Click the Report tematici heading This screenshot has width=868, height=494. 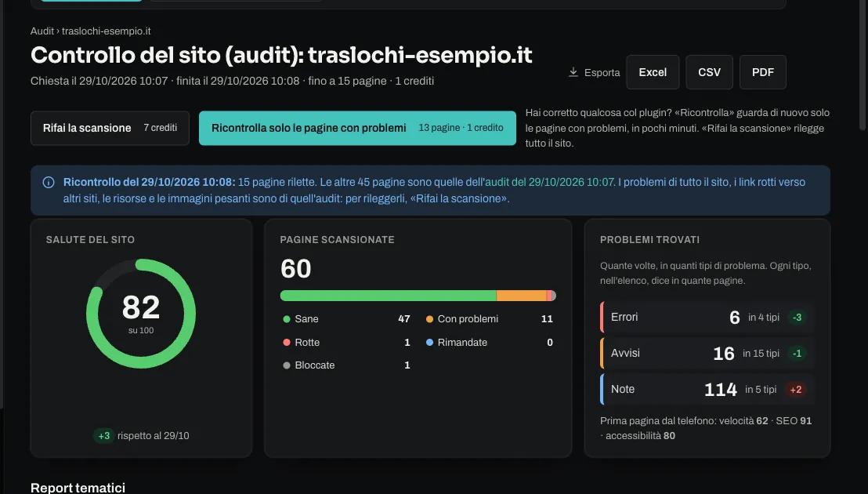78,488
